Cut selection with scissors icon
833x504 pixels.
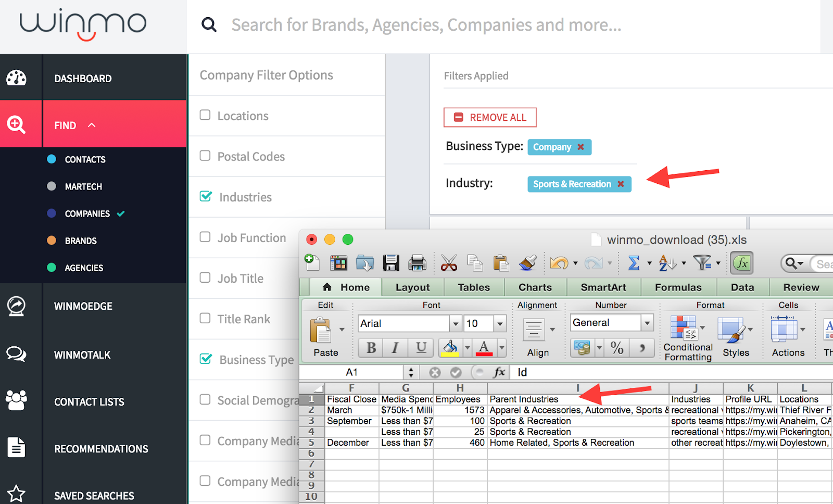[449, 263]
